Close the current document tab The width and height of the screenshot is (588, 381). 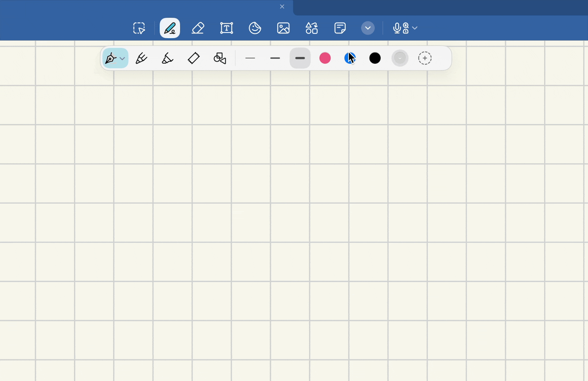(282, 7)
